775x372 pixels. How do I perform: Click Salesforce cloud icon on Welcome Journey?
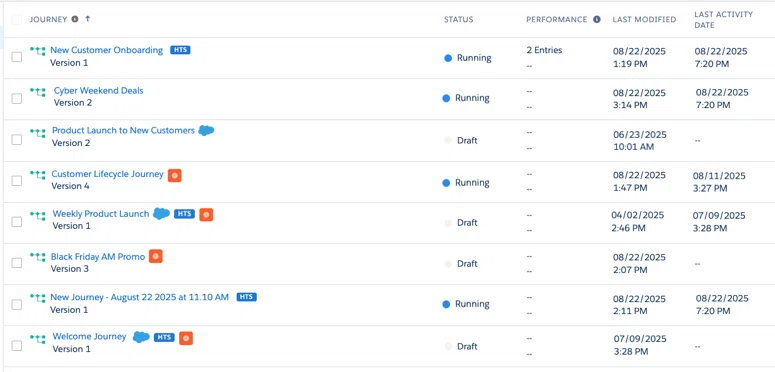(141, 337)
